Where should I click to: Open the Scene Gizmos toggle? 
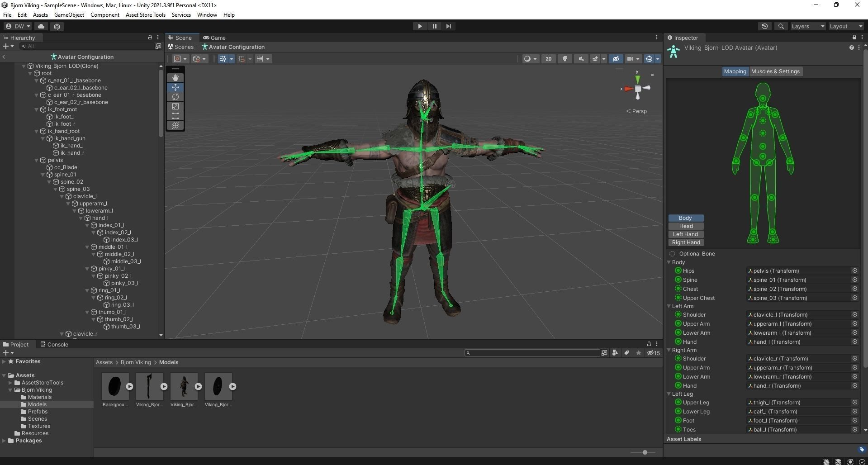(x=649, y=59)
